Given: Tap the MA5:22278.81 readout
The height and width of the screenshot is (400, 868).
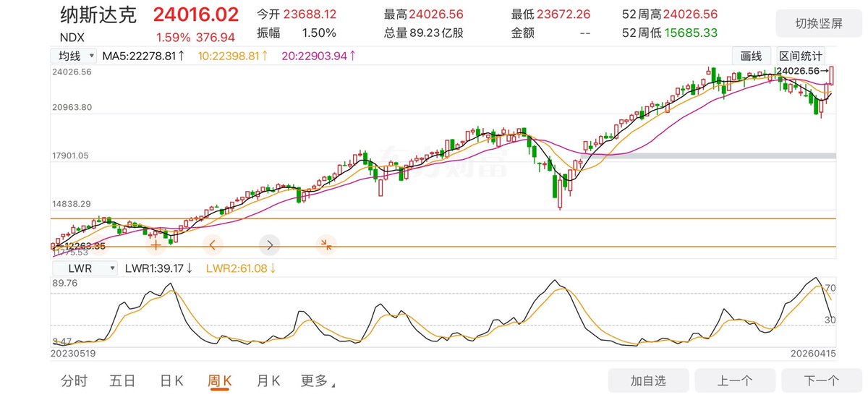Looking at the screenshot, I should [143, 56].
